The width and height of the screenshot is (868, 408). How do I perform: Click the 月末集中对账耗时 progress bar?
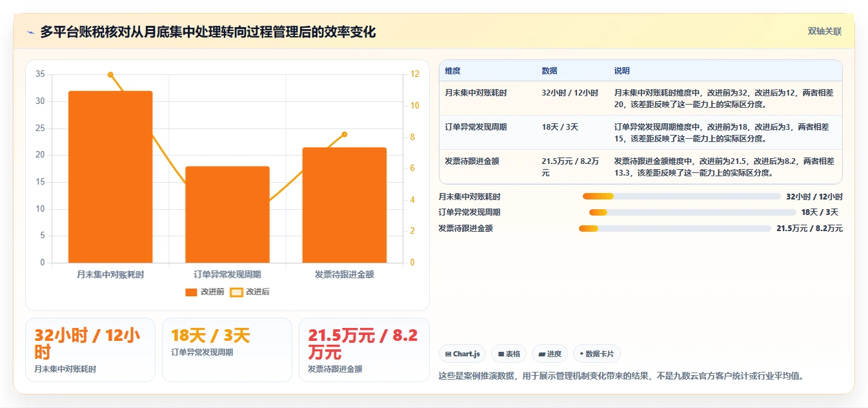click(681, 196)
